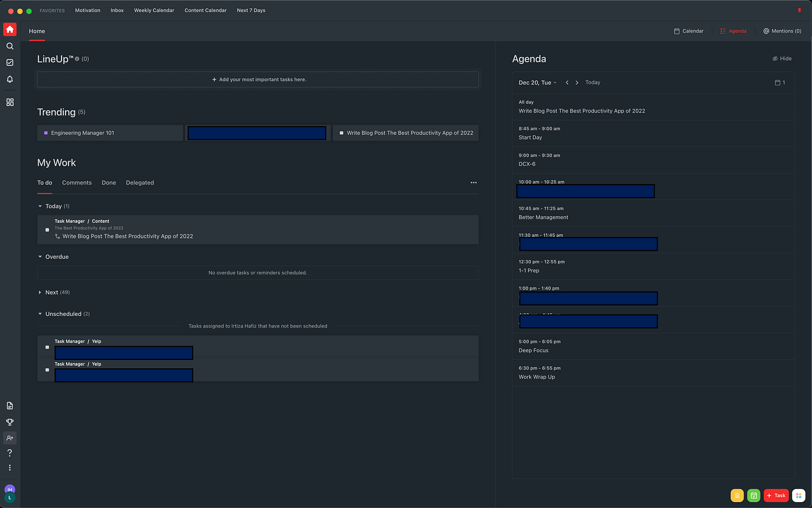Hide the Agenda panel

tap(782, 59)
